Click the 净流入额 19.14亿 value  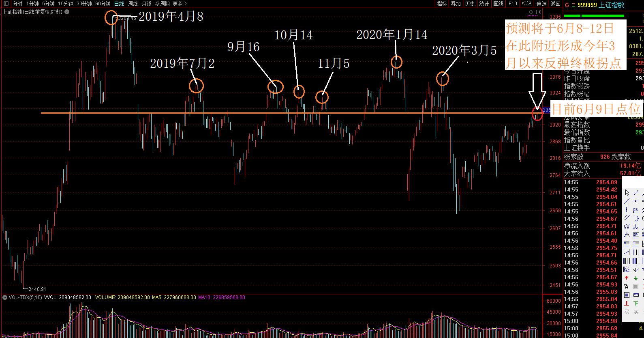(x=631, y=166)
